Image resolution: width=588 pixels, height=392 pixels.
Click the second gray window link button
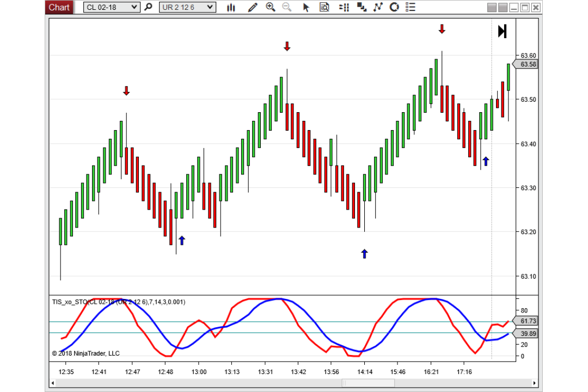[x=503, y=8]
